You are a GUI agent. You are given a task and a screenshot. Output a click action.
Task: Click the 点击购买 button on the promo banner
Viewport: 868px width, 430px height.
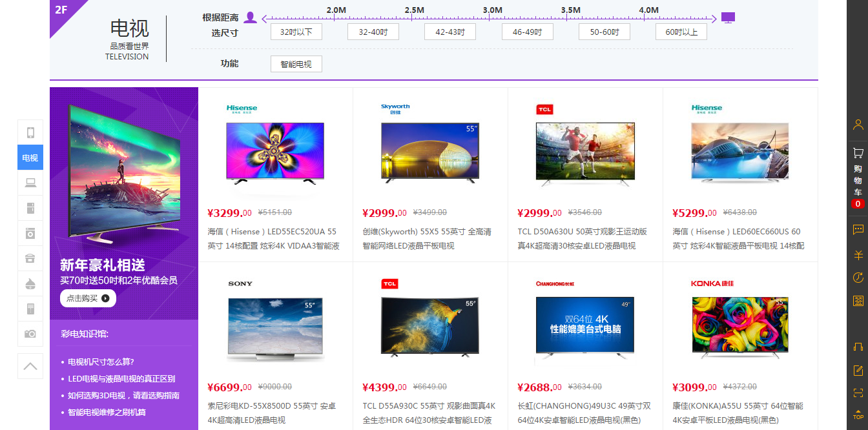(x=88, y=298)
